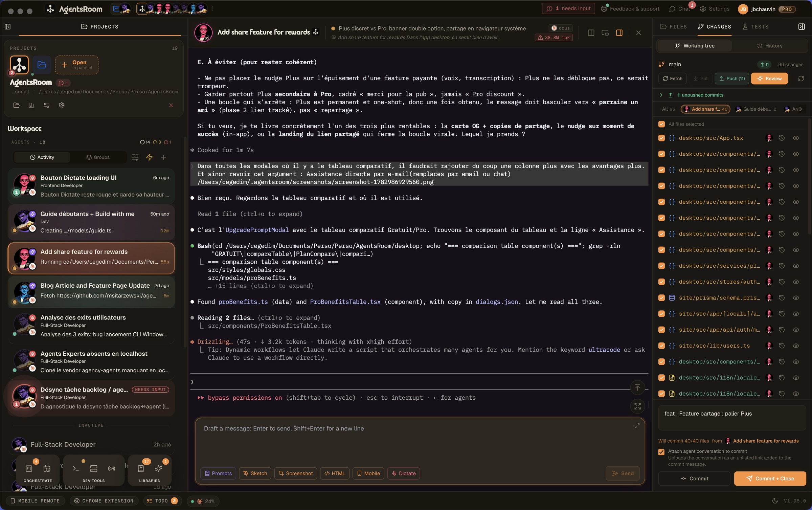Open the 24% usage indicator in status bar
Viewport: 812px width, 510px height.
tap(203, 501)
